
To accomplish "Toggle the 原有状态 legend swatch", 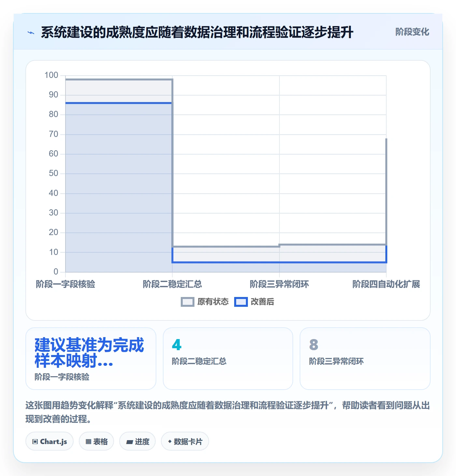I will click(x=187, y=302).
